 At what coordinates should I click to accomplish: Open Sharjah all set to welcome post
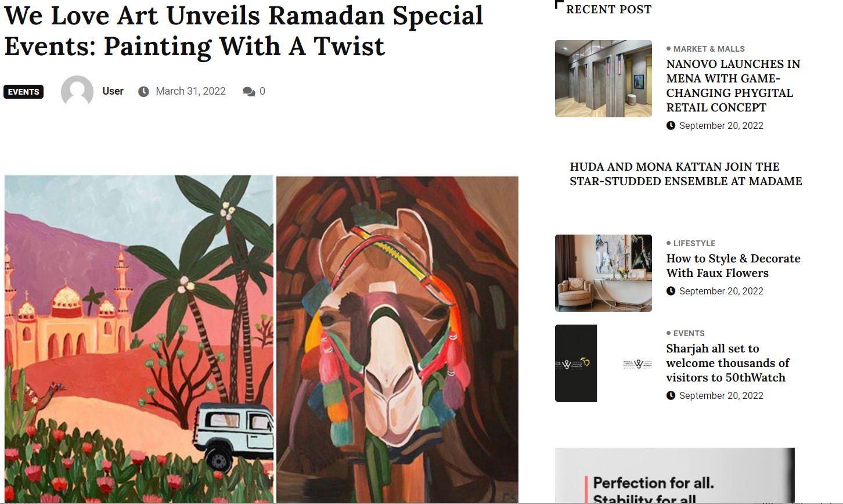pyautogui.click(x=727, y=363)
